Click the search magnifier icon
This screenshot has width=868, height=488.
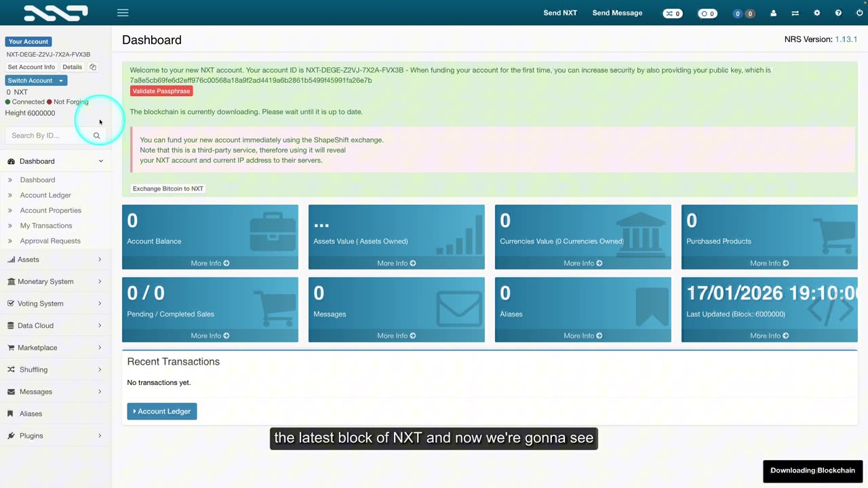(x=96, y=136)
